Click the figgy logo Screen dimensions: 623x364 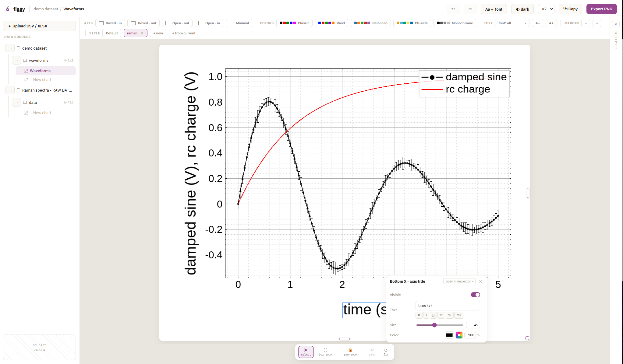click(x=16, y=9)
